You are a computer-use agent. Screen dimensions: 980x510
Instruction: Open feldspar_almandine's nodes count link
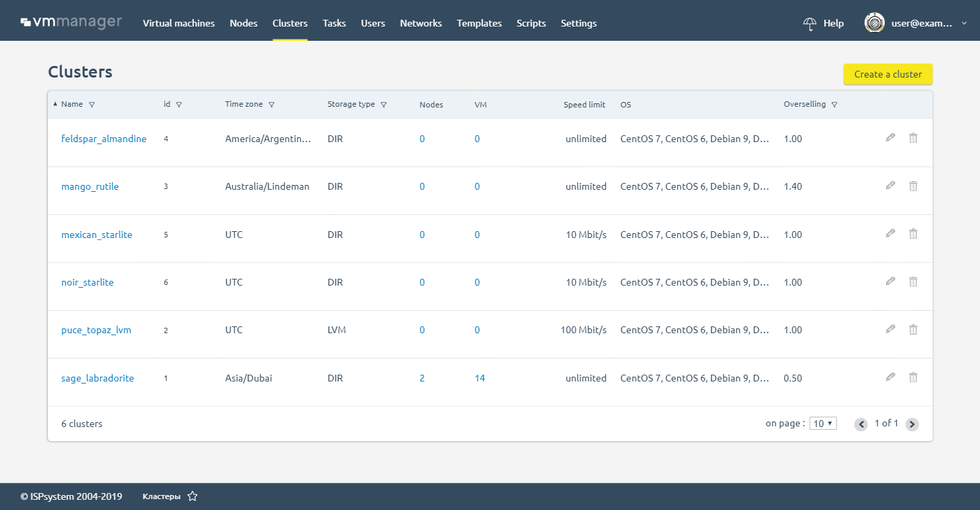coord(422,139)
